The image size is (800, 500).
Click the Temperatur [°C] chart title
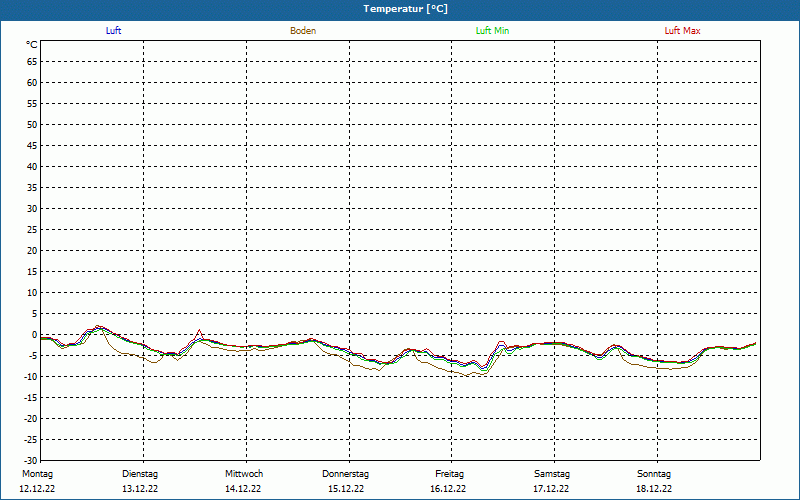406,9
